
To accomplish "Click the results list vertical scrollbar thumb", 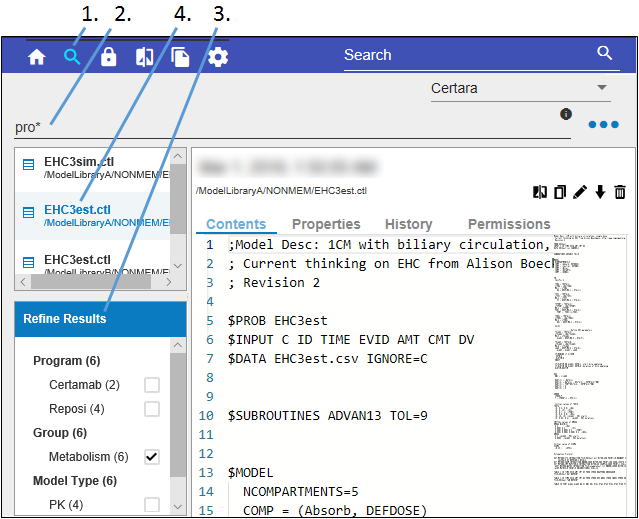I will [178, 199].
